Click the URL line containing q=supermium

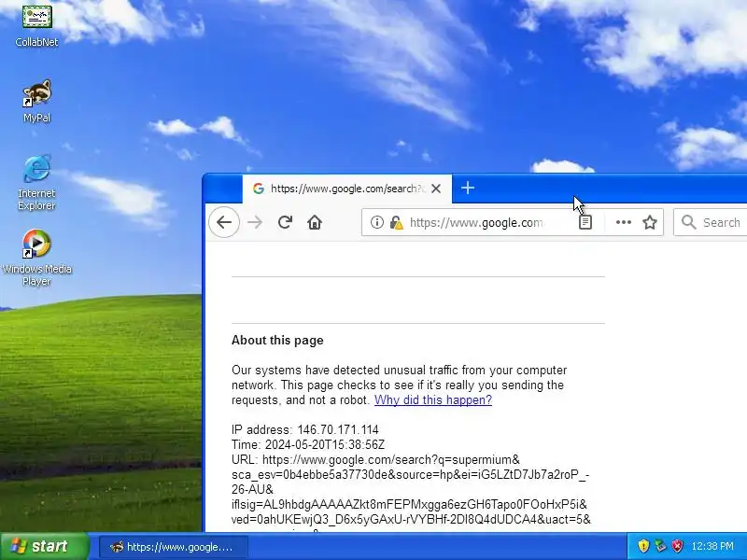tap(375, 459)
